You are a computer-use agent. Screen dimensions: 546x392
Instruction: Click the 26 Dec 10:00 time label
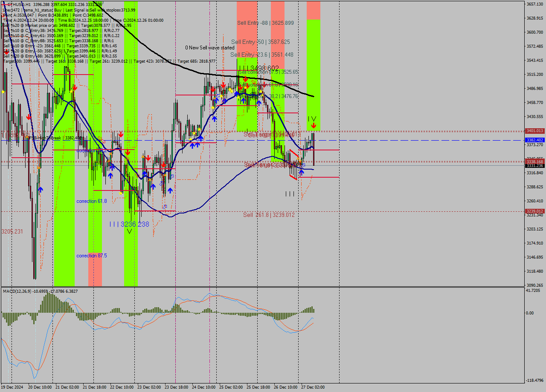click(285, 387)
